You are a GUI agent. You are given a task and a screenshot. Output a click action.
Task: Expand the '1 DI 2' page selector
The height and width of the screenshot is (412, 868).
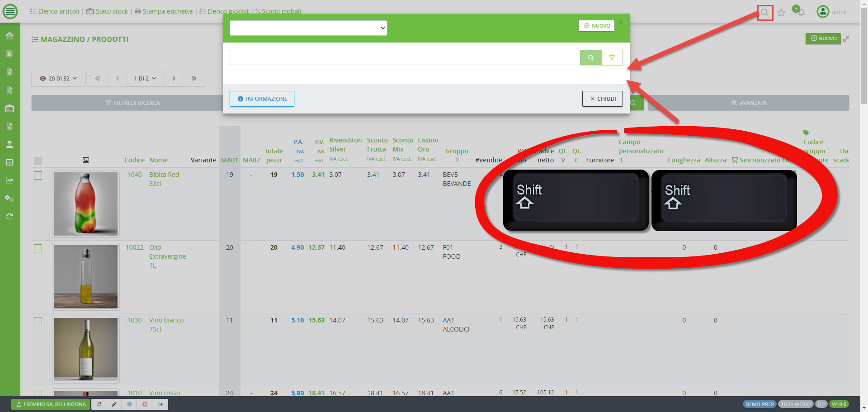pos(145,79)
